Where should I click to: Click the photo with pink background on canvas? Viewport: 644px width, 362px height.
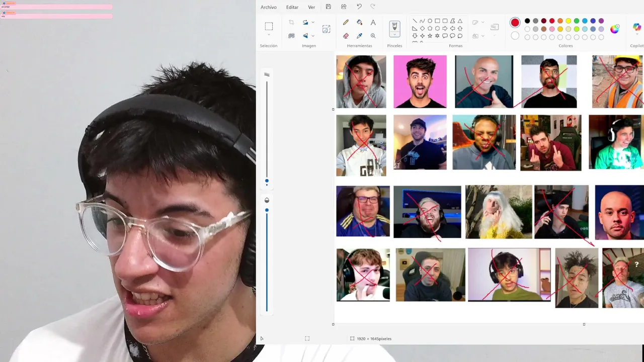420,81
